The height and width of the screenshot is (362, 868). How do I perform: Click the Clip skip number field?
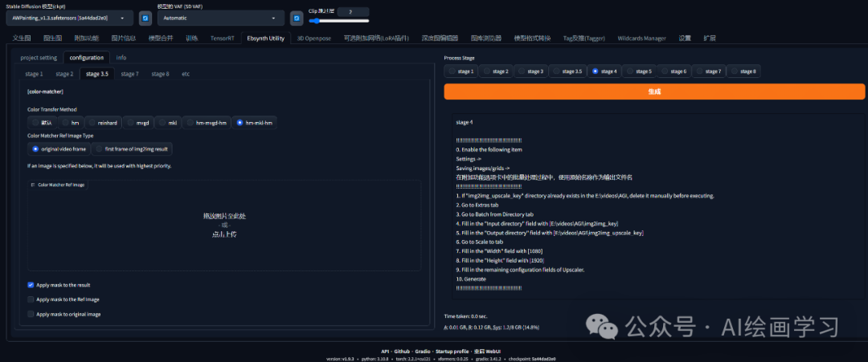pyautogui.click(x=353, y=11)
